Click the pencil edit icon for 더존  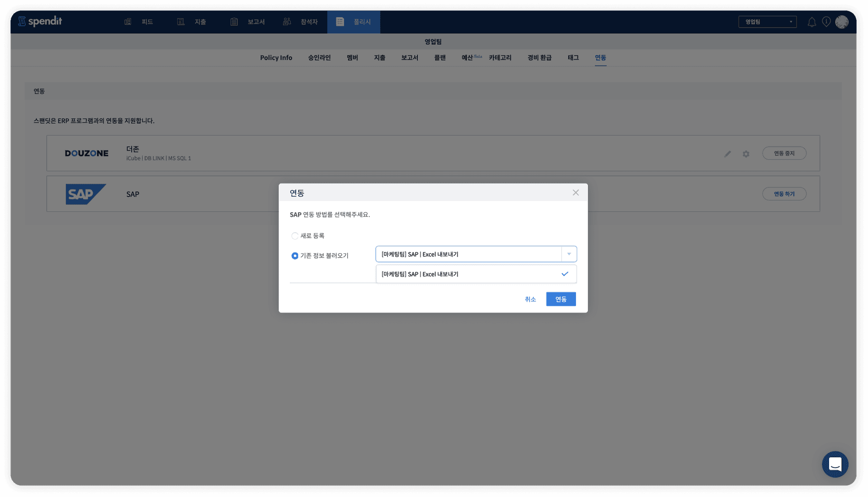click(x=727, y=154)
